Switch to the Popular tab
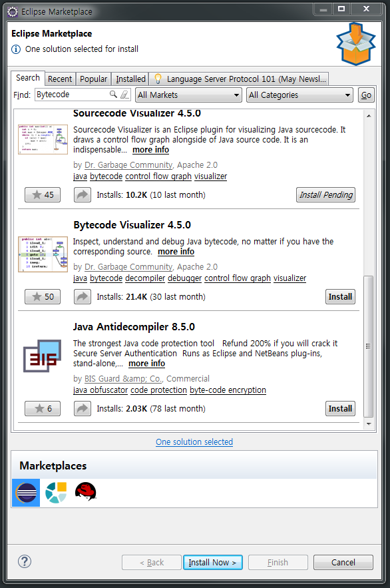 pos(93,79)
